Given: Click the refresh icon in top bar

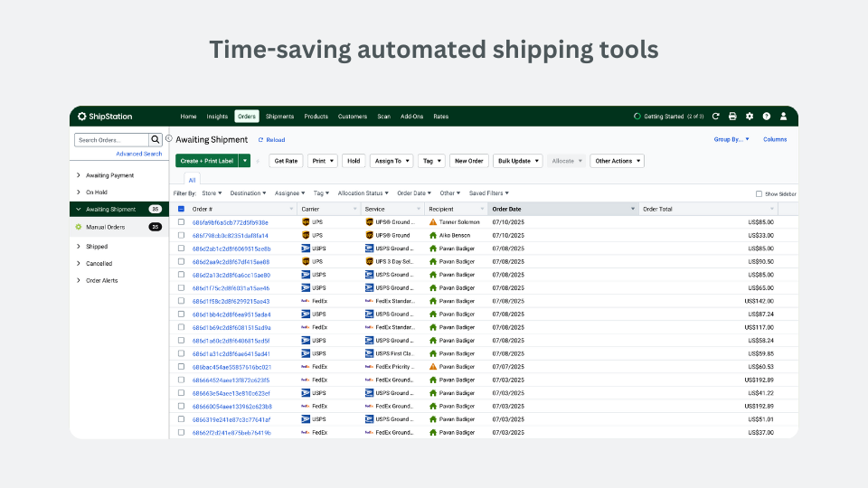Looking at the screenshot, I should [x=716, y=117].
